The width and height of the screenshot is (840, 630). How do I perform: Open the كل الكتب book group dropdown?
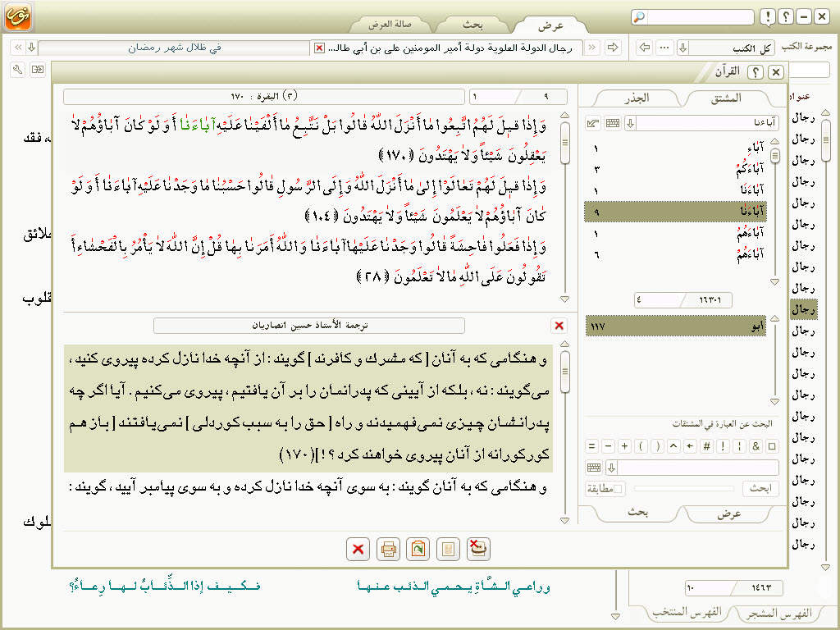pyautogui.click(x=682, y=48)
